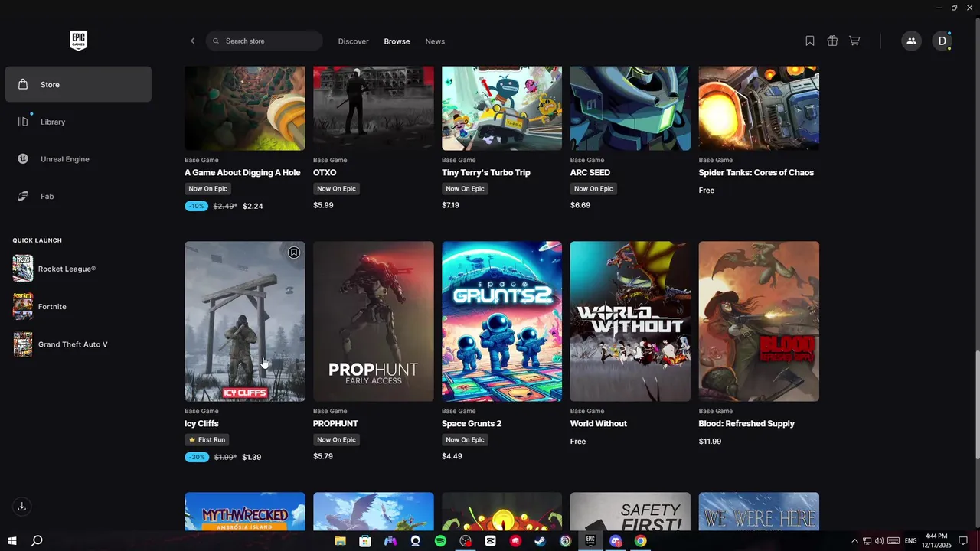Open the Icy Cliffs cover image
This screenshot has height=551, width=980.
click(x=245, y=321)
